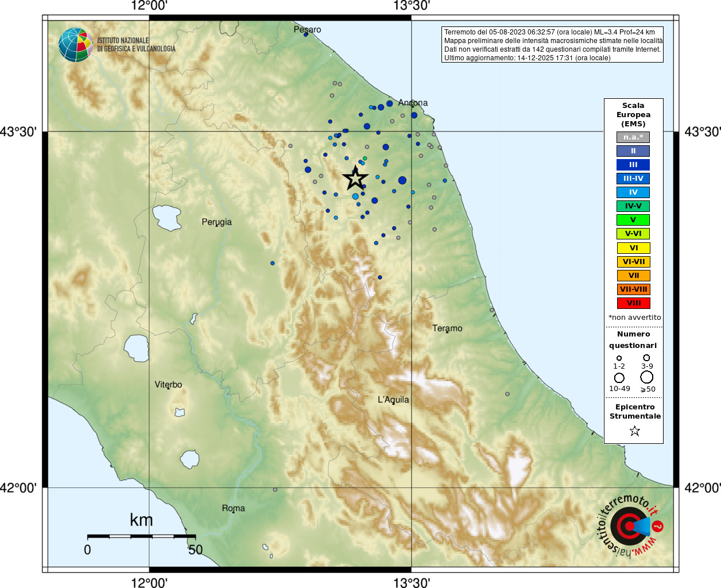The height and width of the screenshot is (588, 721).
Task: Click the ≥50 questionnaires circle symbol
Action: tap(647, 377)
